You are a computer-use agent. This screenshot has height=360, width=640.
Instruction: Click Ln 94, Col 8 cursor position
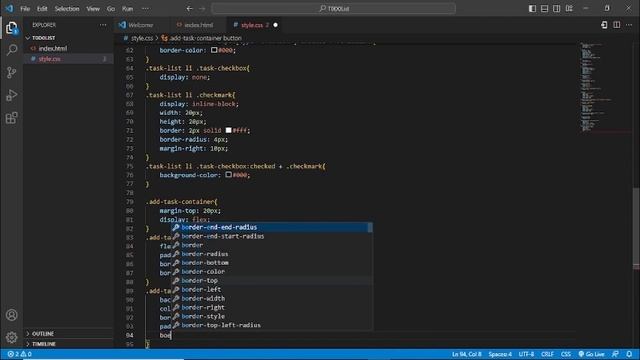(467, 354)
